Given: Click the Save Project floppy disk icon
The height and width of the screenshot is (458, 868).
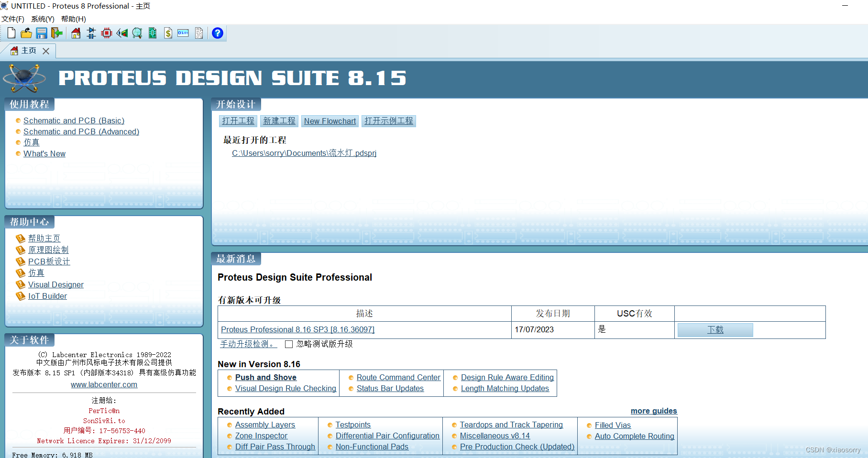Looking at the screenshot, I should (x=42, y=33).
